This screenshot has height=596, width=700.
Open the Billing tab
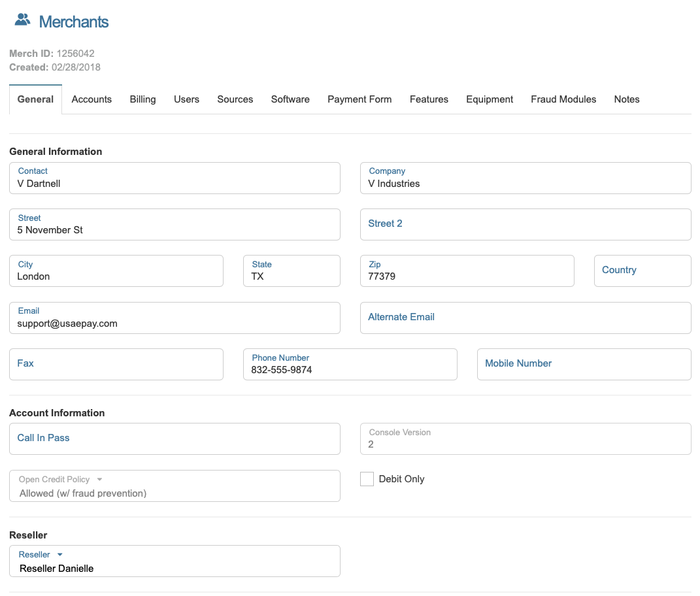pyautogui.click(x=142, y=99)
